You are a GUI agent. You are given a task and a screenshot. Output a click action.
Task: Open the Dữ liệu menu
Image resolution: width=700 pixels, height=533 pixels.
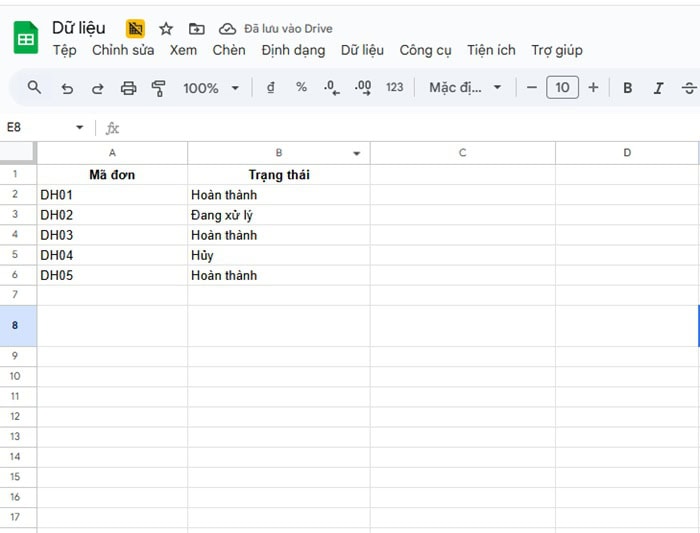click(362, 50)
